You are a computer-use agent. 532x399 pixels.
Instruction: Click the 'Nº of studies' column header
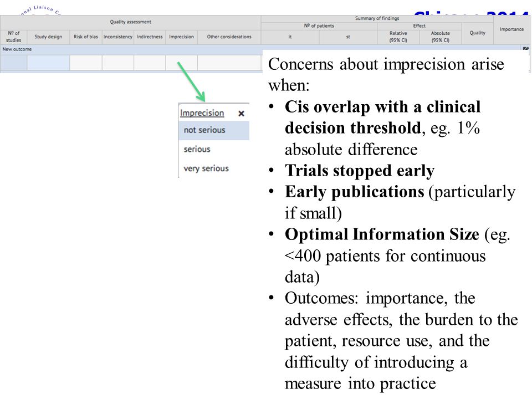pyautogui.click(x=13, y=37)
